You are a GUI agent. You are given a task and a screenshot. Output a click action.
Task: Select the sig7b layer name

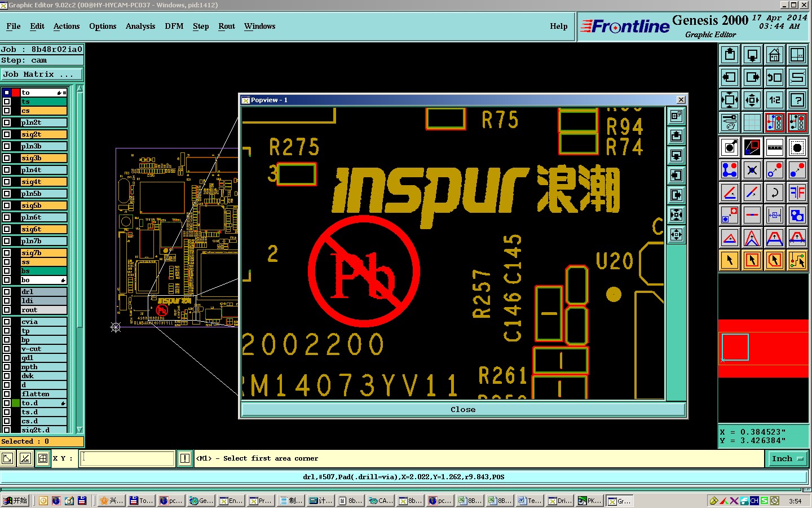click(44, 253)
